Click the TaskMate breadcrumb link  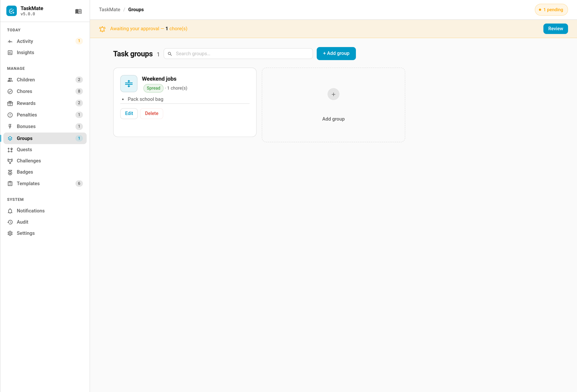109,10
